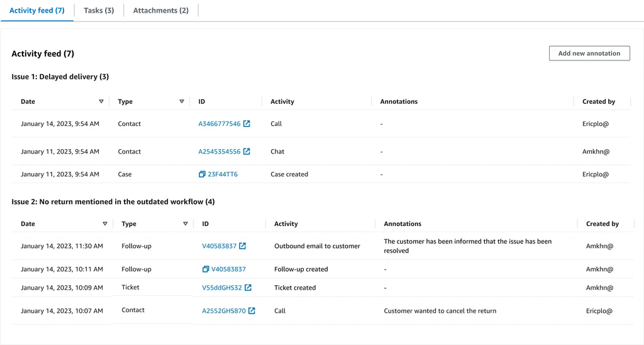Switch to the Tasks (3) tab
644x345 pixels.
[99, 11]
